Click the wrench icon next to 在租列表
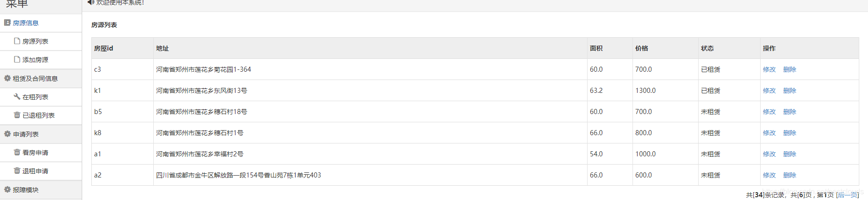Image resolution: width=868 pixels, height=200 pixels. pyautogui.click(x=17, y=97)
